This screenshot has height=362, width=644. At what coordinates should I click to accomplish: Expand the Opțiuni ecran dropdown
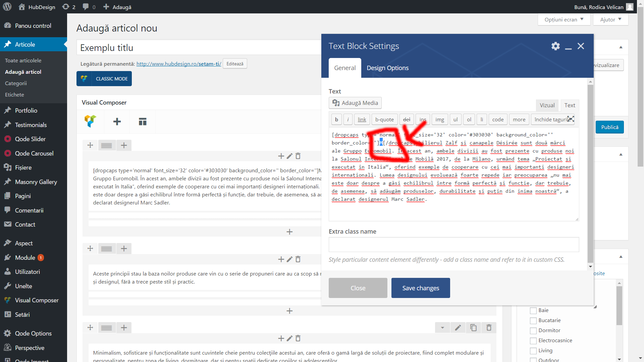point(564,19)
